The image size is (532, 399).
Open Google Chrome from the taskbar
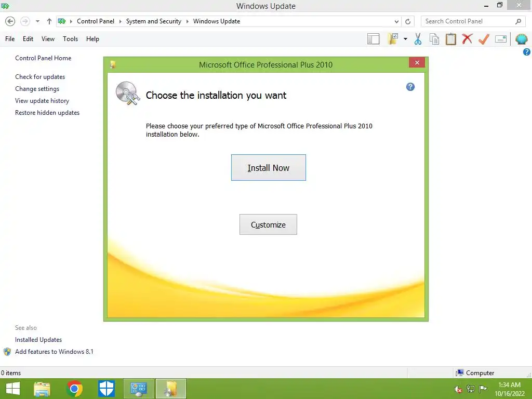tap(74, 389)
